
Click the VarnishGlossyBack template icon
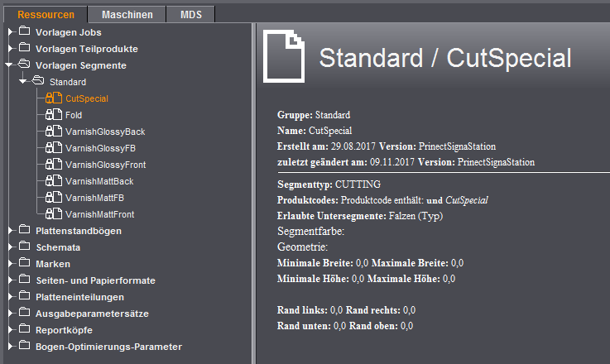pos(53,131)
